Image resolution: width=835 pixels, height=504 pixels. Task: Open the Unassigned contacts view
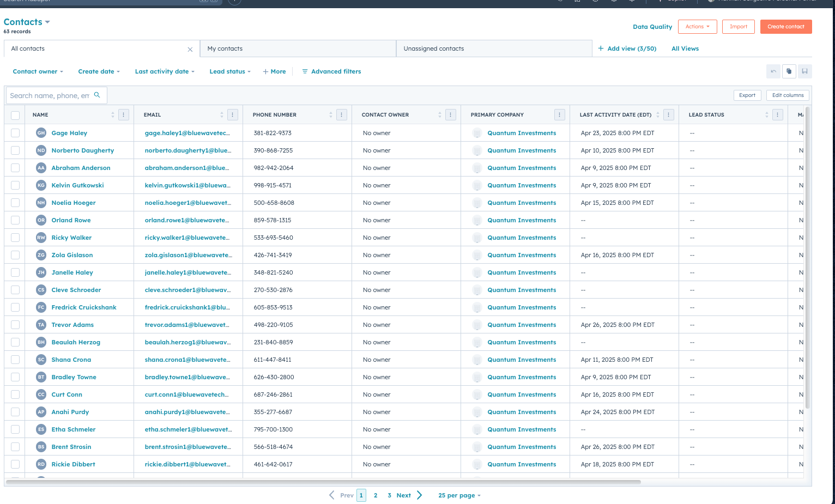point(433,48)
